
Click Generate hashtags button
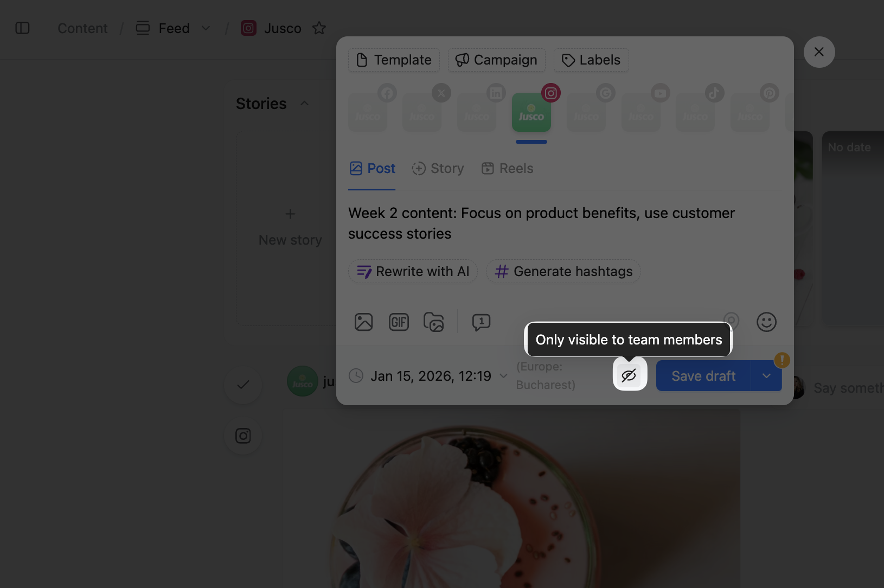(563, 271)
